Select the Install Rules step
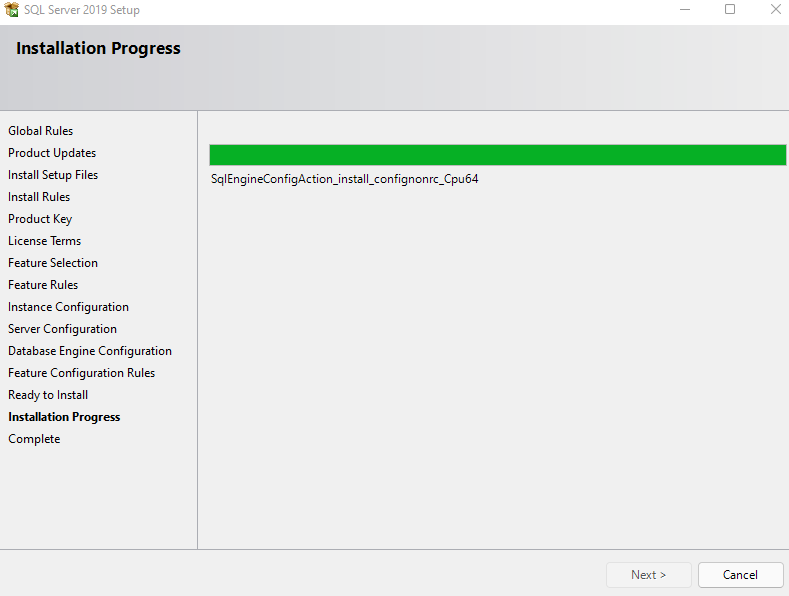Screen dimensions: 789x596 tap(39, 197)
